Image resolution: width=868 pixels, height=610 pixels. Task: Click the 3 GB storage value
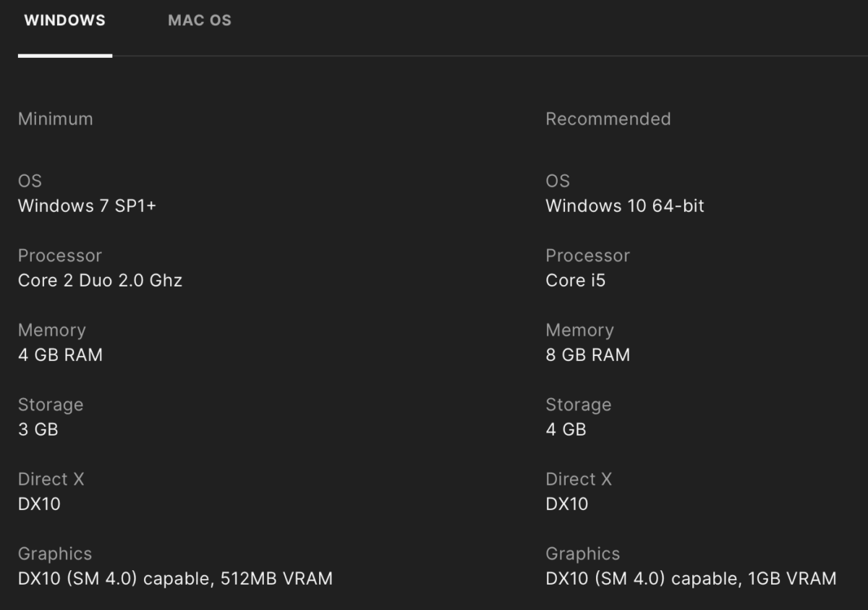pos(38,429)
